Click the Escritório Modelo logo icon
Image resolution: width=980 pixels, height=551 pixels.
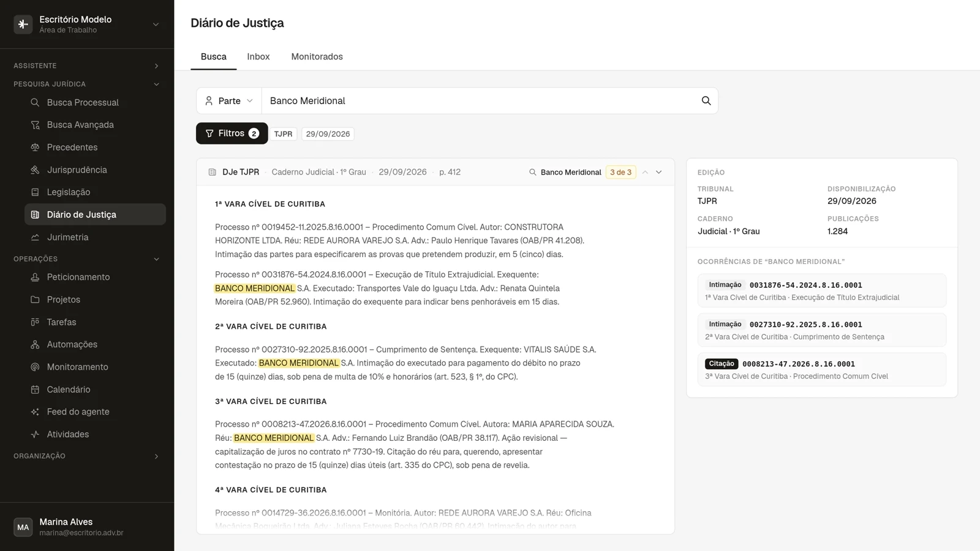23,24
